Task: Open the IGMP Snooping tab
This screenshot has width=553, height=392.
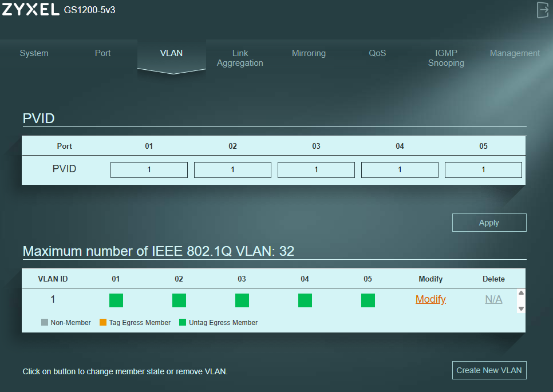Action: (x=446, y=58)
